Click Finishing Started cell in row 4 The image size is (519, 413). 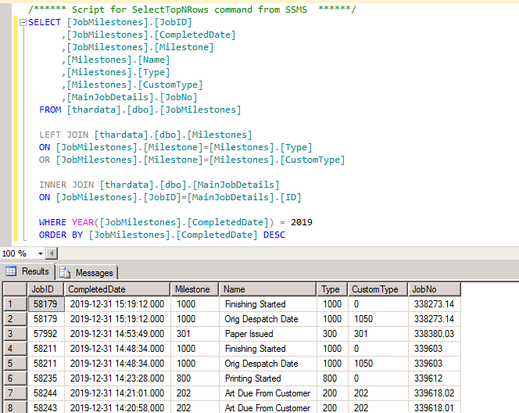pyautogui.click(x=268, y=349)
